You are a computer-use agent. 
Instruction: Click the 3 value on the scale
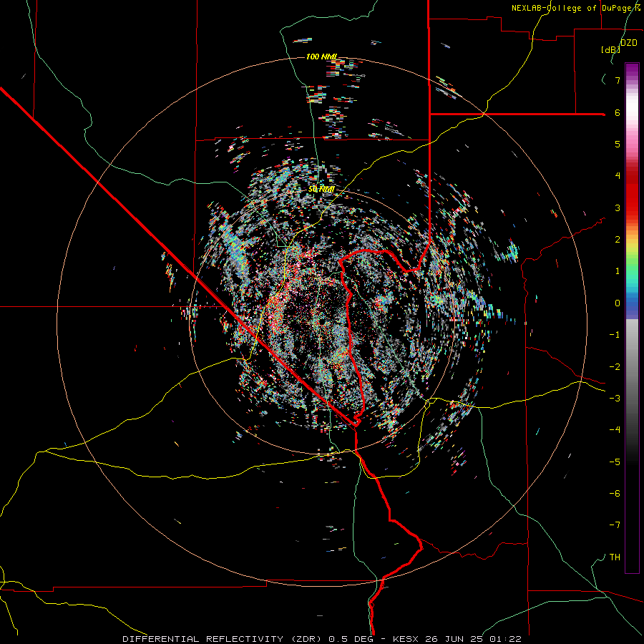click(x=618, y=208)
